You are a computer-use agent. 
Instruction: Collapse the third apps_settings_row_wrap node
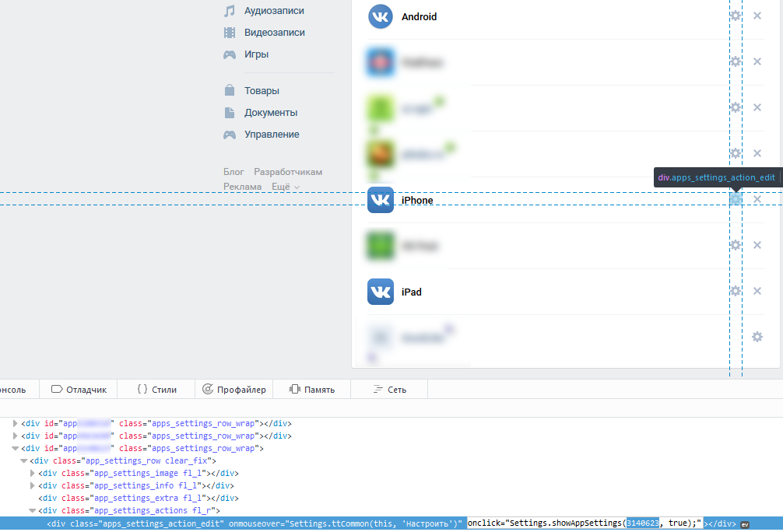(x=15, y=448)
